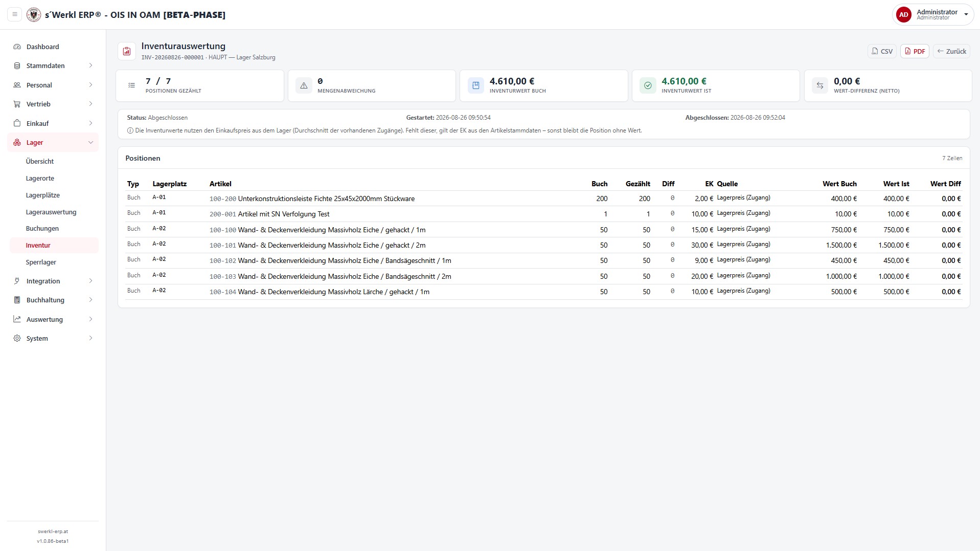Open the Dashboard gauge icon
The image size is (980, 551).
click(x=17, y=47)
